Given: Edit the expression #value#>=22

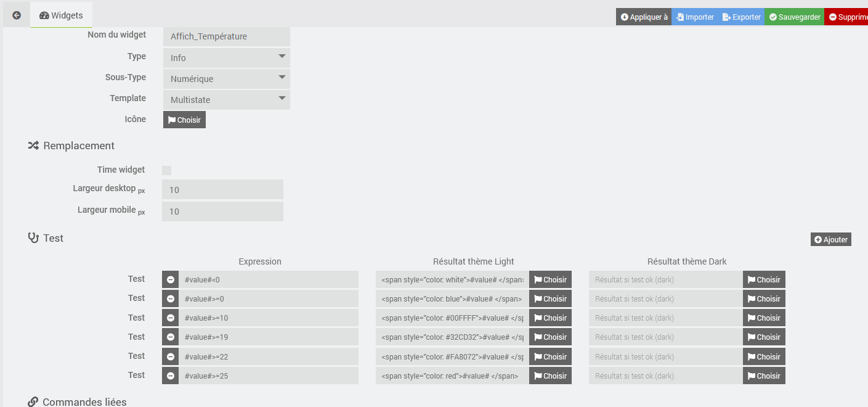Looking at the screenshot, I should [269, 356].
